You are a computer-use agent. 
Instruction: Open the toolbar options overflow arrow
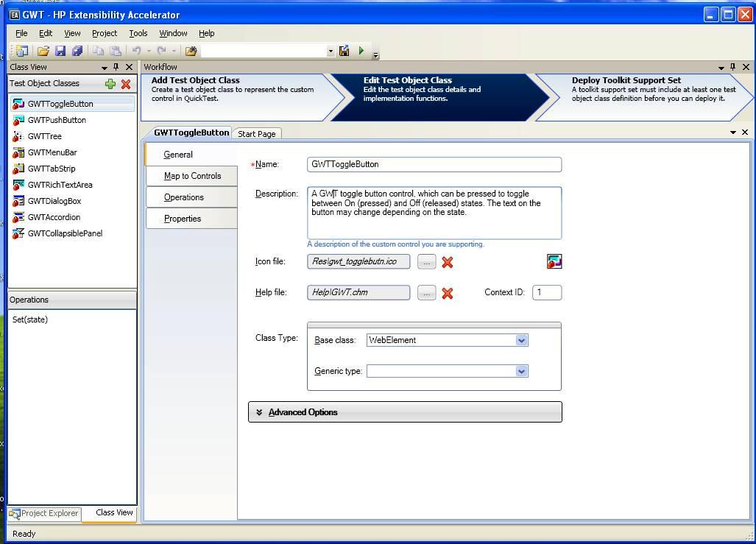pos(375,55)
